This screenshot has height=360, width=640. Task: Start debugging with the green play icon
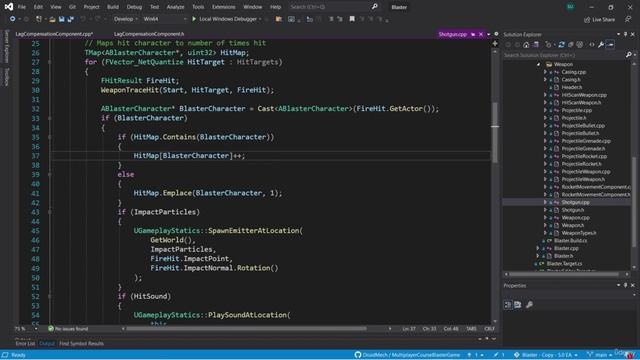pyautogui.click(x=194, y=19)
